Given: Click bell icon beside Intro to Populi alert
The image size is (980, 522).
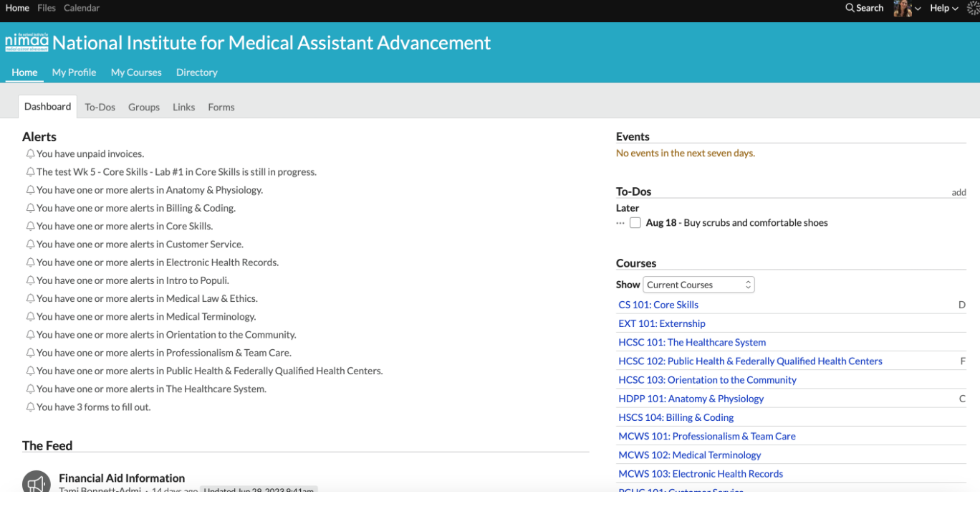Looking at the screenshot, I should point(30,280).
